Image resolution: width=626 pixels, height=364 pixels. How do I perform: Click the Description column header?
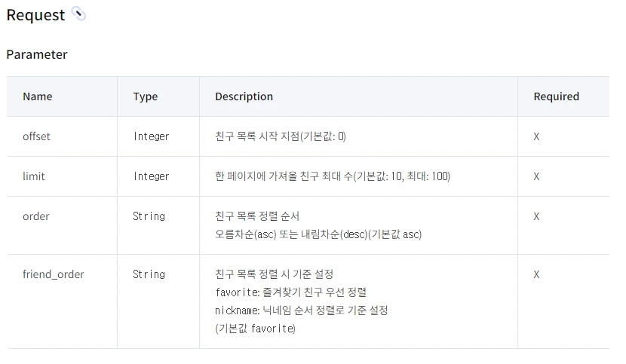[244, 96]
